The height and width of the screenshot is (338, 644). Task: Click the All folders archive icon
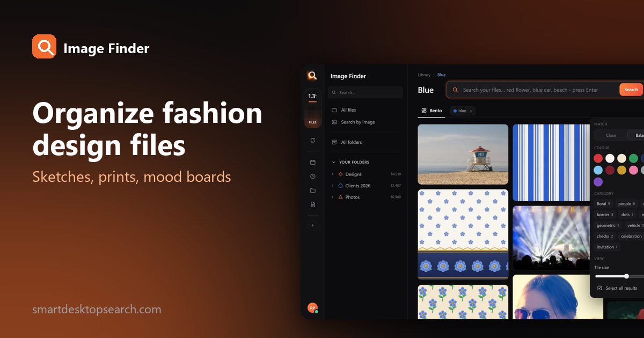pos(334,142)
